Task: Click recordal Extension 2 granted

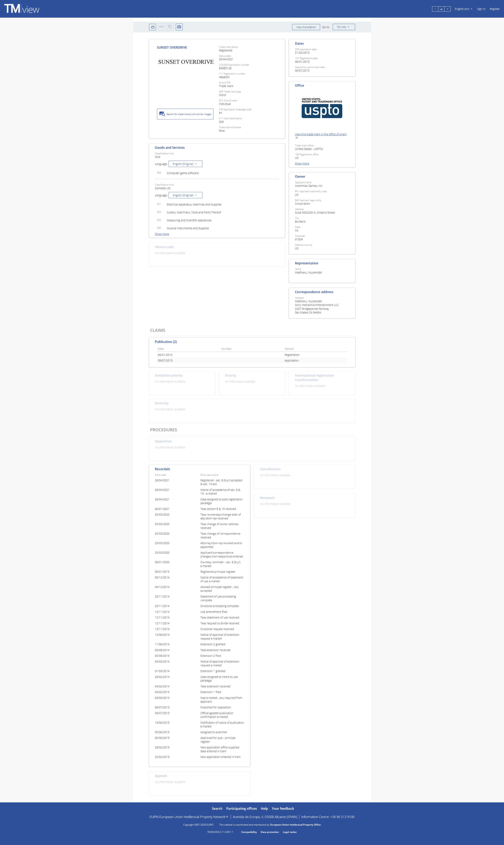Action: [x=213, y=644]
